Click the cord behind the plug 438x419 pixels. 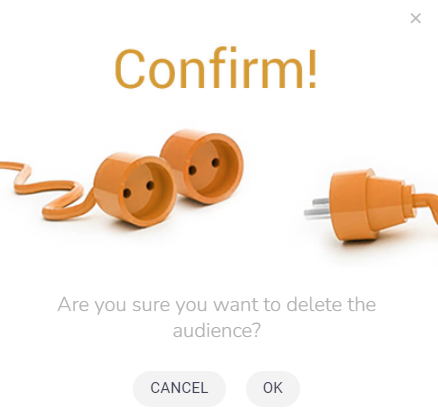[x=427, y=207]
